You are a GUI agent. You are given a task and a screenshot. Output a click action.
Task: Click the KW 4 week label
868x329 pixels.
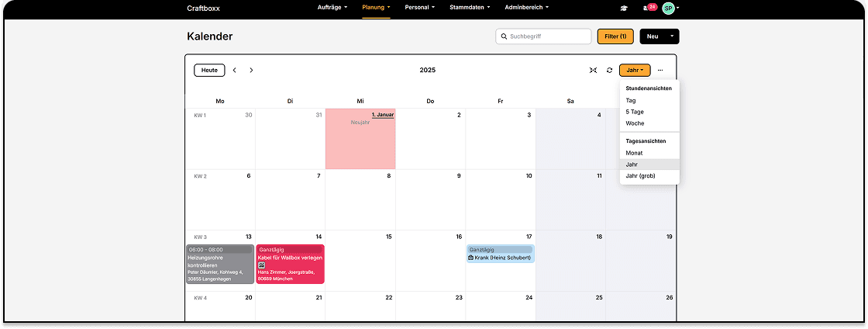pyautogui.click(x=200, y=298)
